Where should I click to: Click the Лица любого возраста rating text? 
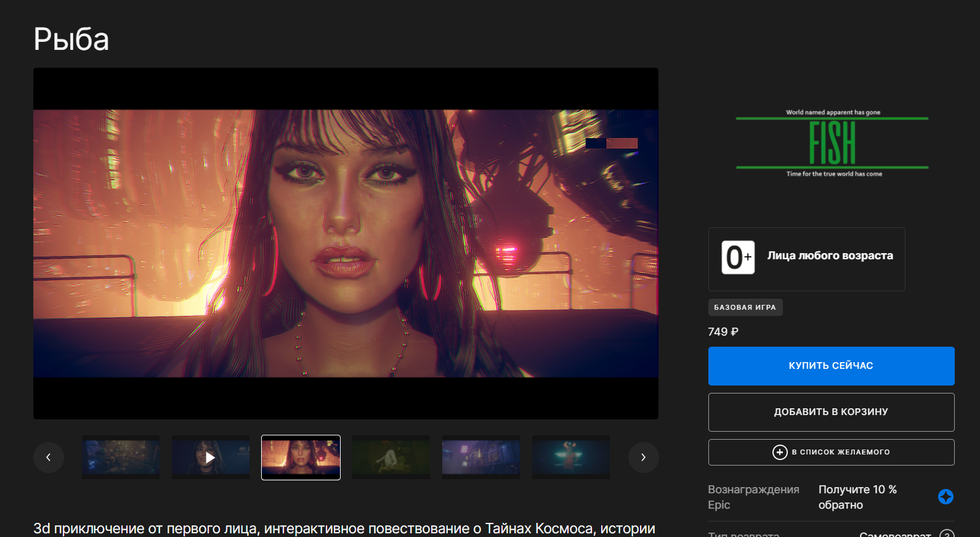[x=830, y=256]
